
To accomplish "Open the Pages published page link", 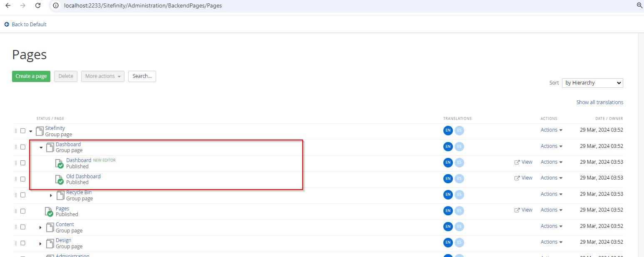I will (x=62, y=209).
